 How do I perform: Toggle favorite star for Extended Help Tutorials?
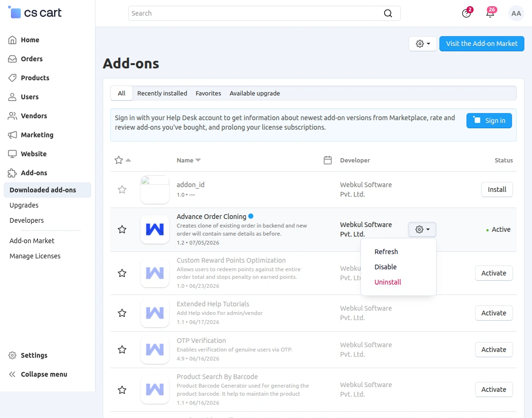point(122,313)
